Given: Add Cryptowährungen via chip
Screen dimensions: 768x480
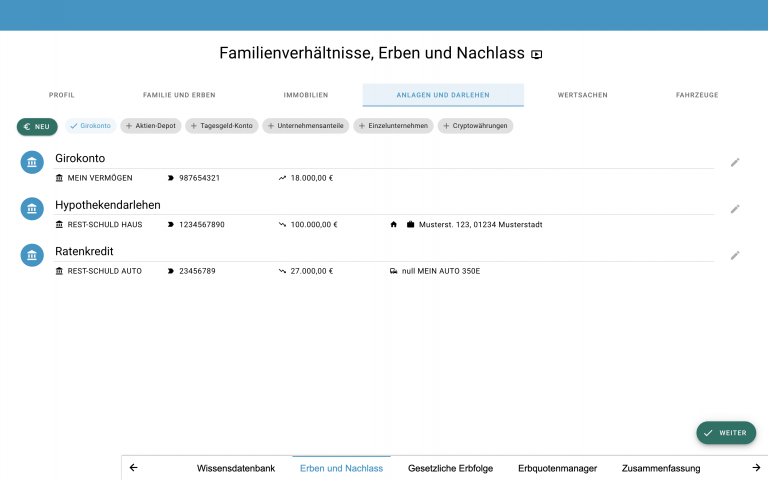Looking at the screenshot, I should coord(475,126).
